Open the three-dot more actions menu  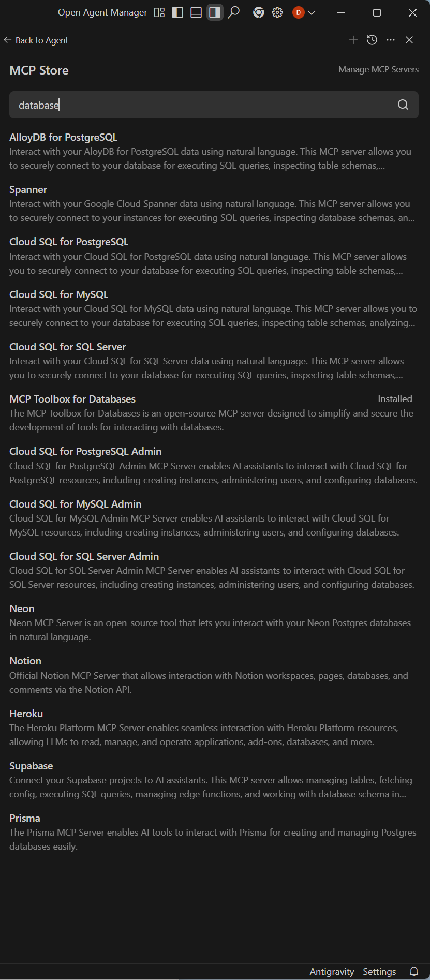(391, 40)
